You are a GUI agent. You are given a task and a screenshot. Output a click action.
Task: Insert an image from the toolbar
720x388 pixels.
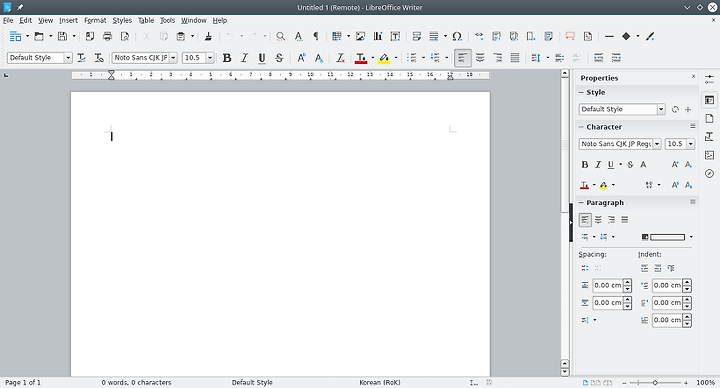point(360,36)
